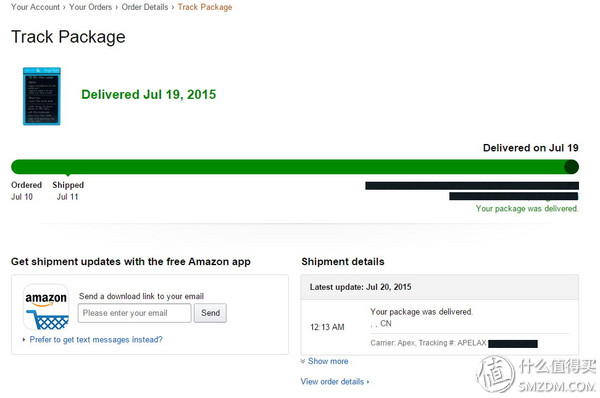Click the arrow before text messages link
This screenshot has height=398, width=600.
[24, 339]
